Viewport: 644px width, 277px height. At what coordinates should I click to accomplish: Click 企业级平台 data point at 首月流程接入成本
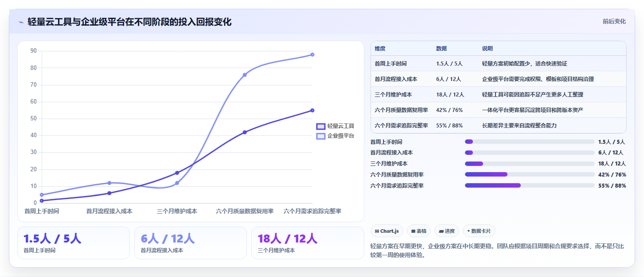pyautogui.click(x=109, y=183)
